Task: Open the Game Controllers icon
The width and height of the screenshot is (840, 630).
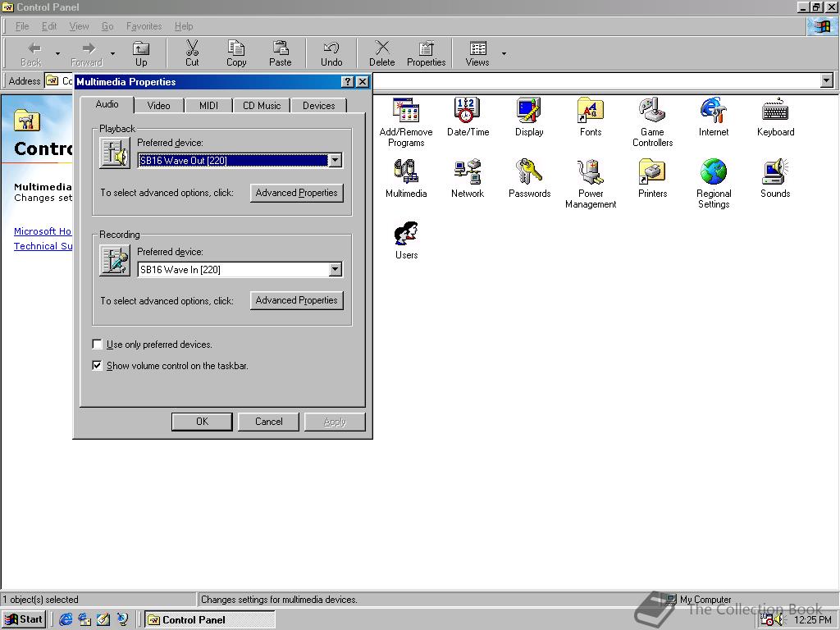Action: (x=652, y=122)
